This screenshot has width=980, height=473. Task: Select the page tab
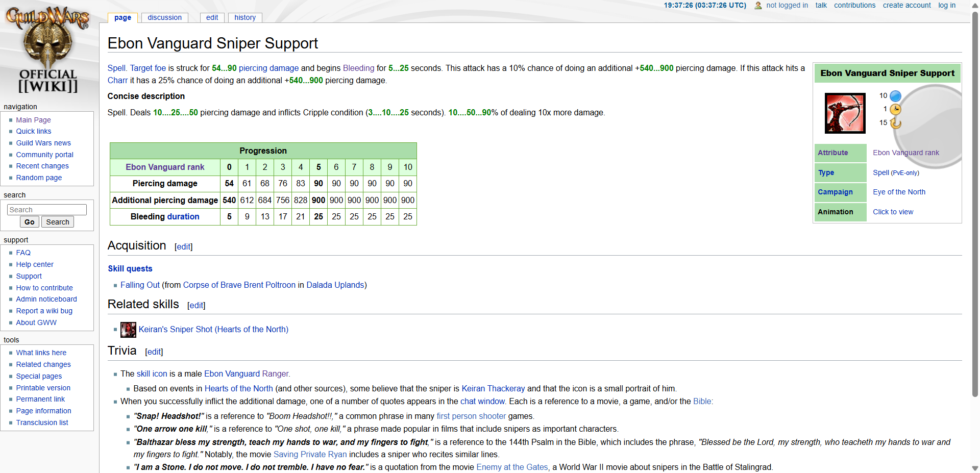(x=122, y=17)
